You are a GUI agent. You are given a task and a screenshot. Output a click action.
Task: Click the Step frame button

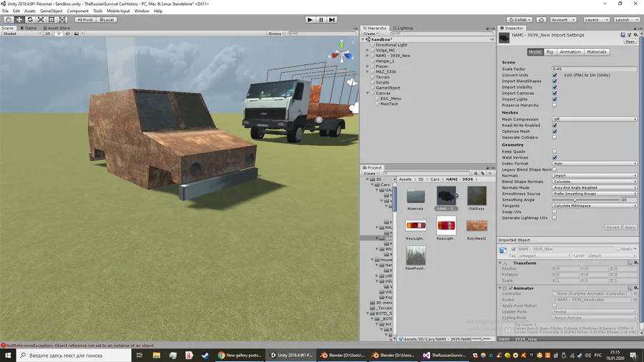tap(332, 20)
